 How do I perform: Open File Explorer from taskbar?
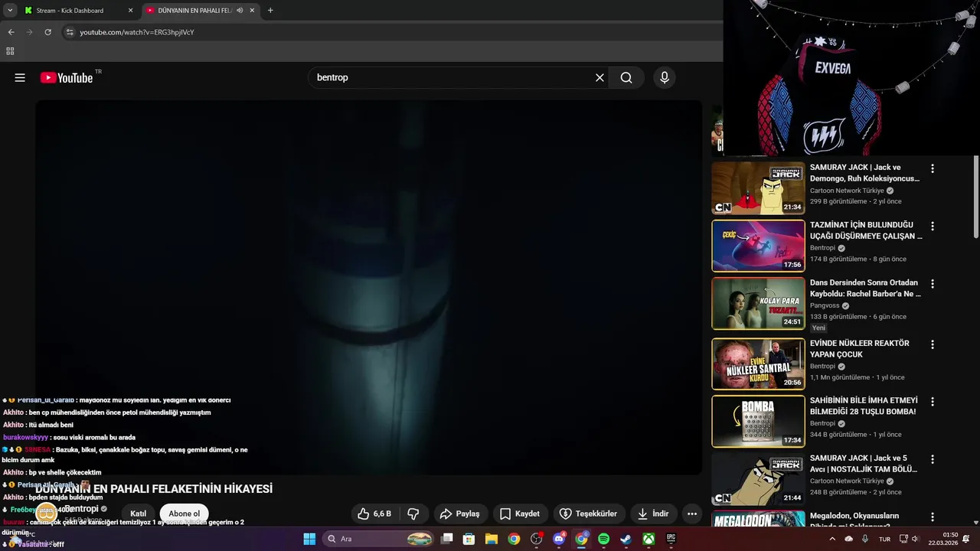tap(492, 539)
